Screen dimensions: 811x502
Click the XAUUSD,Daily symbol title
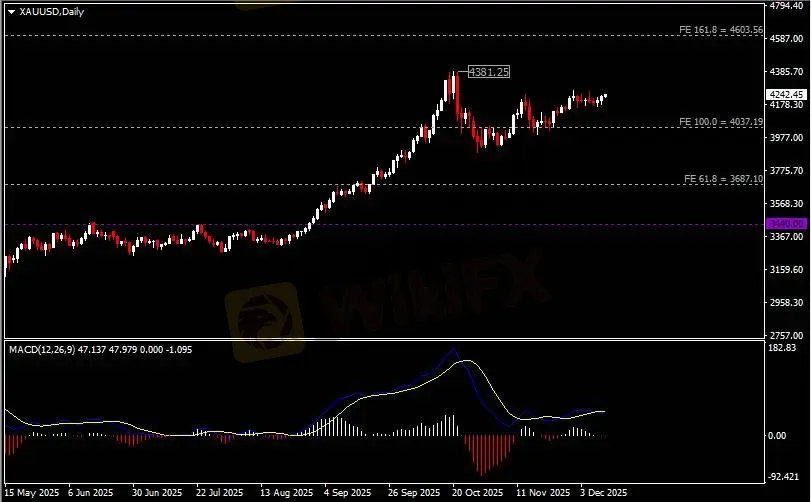click(x=50, y=10)
